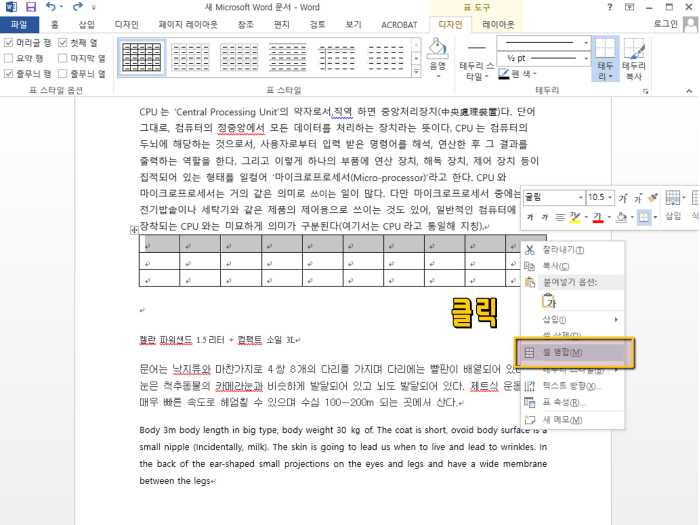Viewport: 700px width, 525px height.
Task: Click the Text Direction (텍스트 방향) icon
Action: 529,386
